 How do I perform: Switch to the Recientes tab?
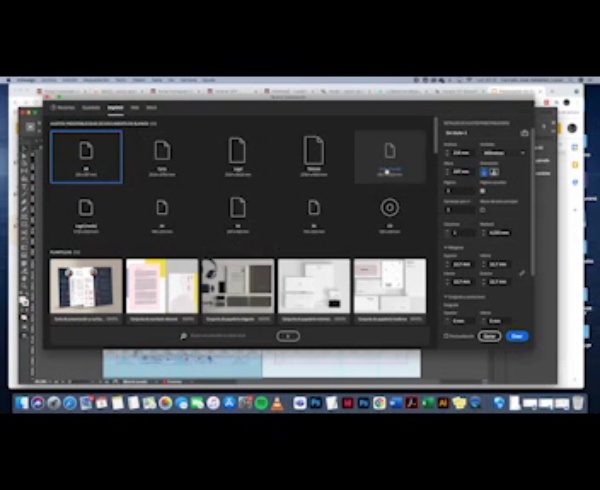click(x=63, y=107)
